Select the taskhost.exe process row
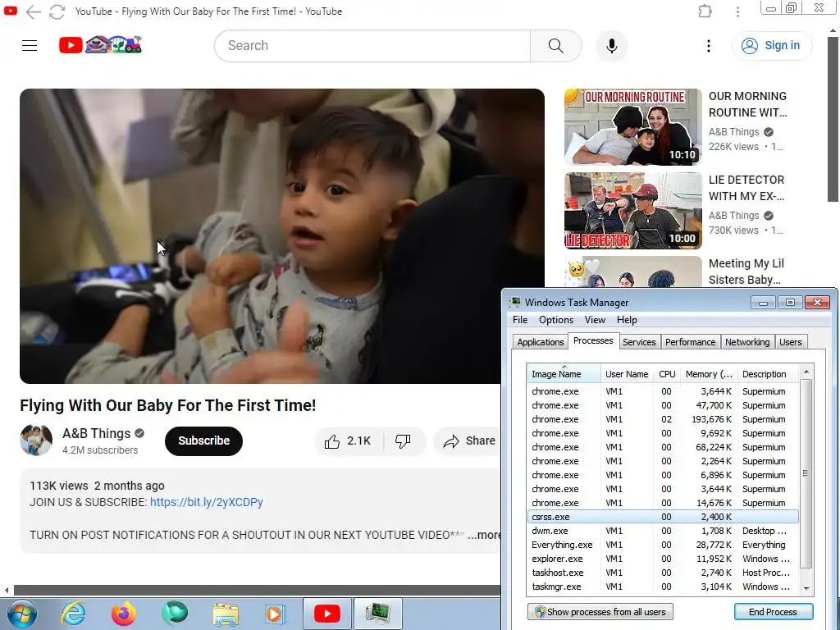Image resolution: width=840 pixels, height=630 pixels. (663, 573)
